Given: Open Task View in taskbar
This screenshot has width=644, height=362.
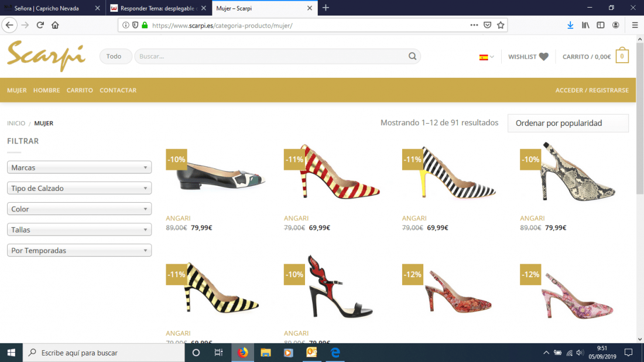Looking at the screenshot, I should [218, 353].
